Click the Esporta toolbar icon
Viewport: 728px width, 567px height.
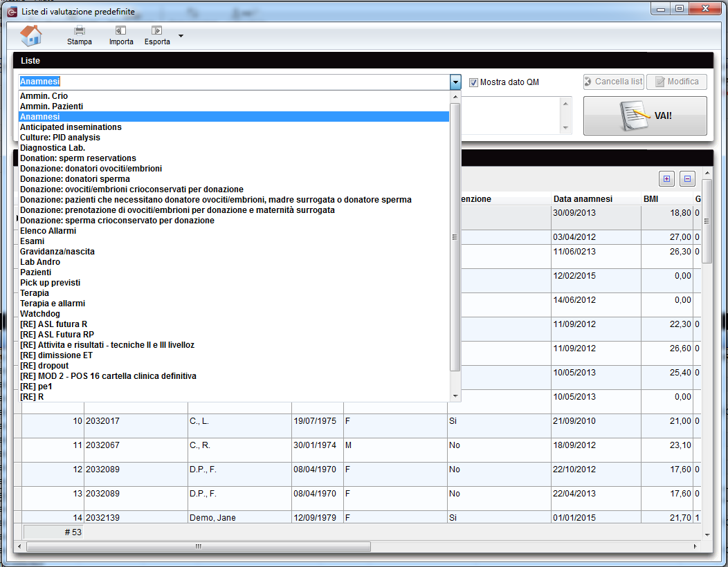157,30
